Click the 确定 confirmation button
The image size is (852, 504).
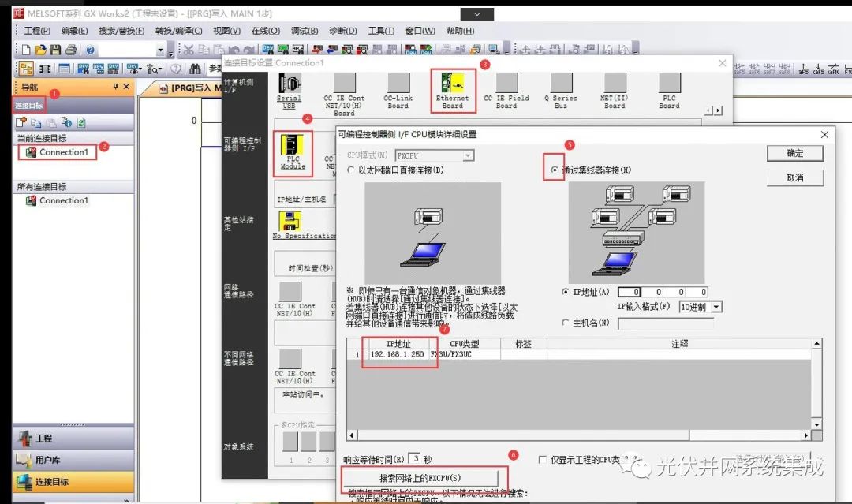(794, 154)
